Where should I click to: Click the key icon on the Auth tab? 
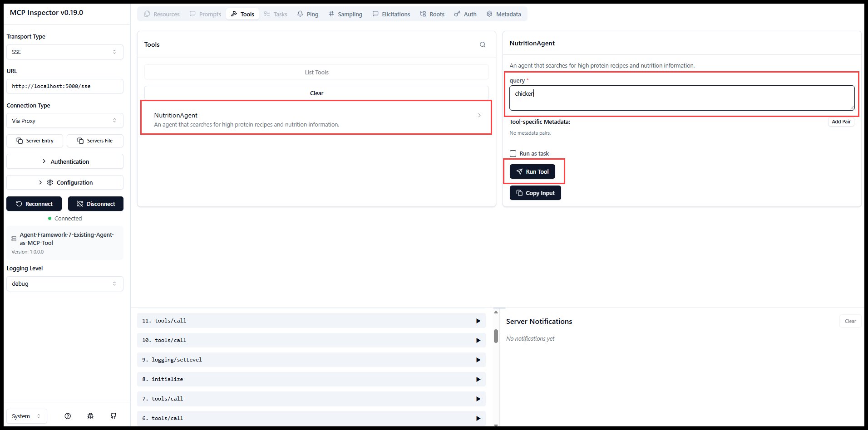coord(457,14)
